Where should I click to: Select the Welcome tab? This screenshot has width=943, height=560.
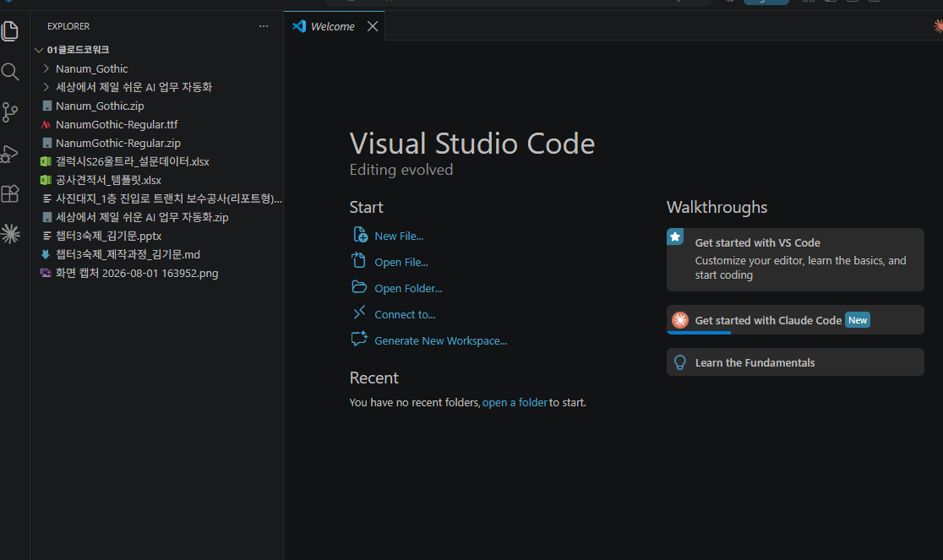coord(333,26)
